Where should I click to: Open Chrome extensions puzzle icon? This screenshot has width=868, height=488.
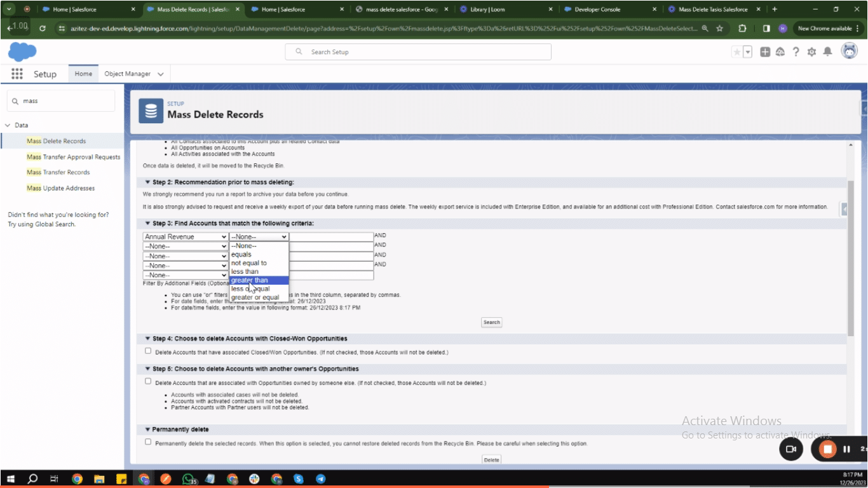click(x=743, y=29)
